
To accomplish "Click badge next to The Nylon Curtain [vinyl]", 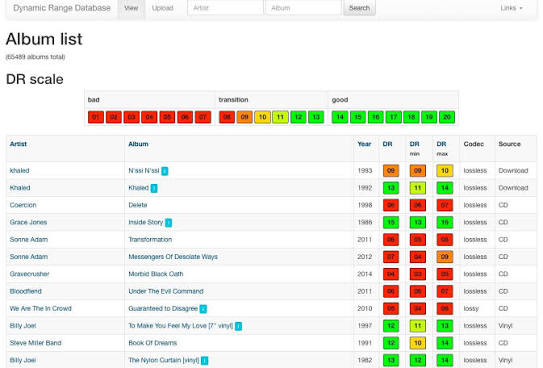I will (205, 361).
